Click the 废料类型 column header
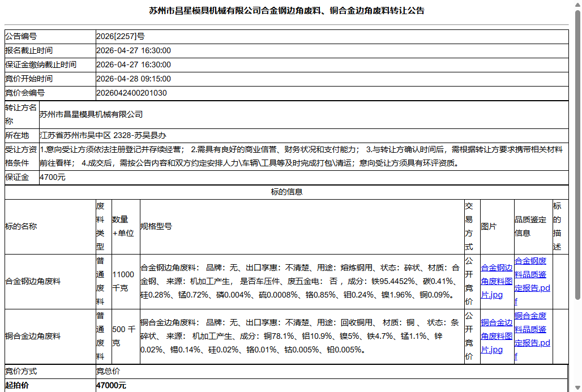This screenshot has width=582, height=392. click(104, 226)
